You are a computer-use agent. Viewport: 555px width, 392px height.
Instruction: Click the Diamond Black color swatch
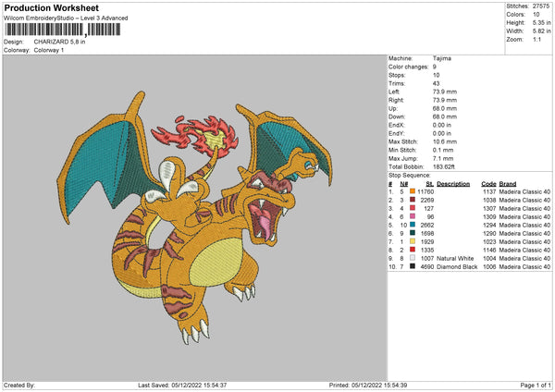413,266
